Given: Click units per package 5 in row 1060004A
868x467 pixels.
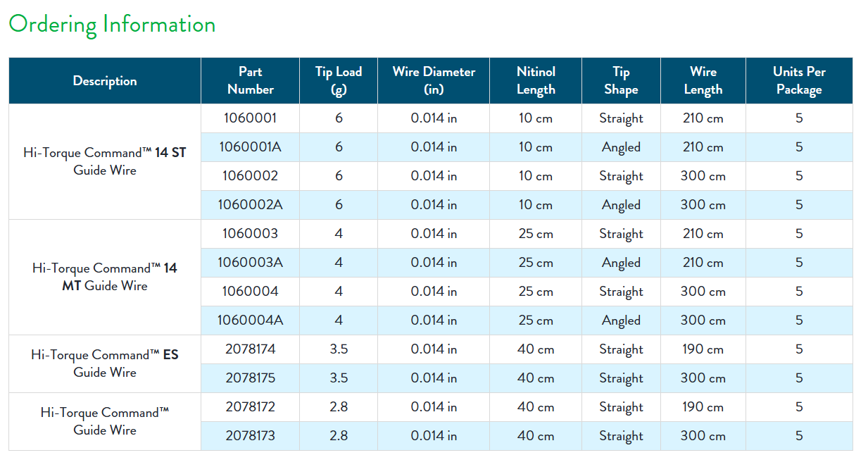Looking at the screenshot, I should coord(799,320).
